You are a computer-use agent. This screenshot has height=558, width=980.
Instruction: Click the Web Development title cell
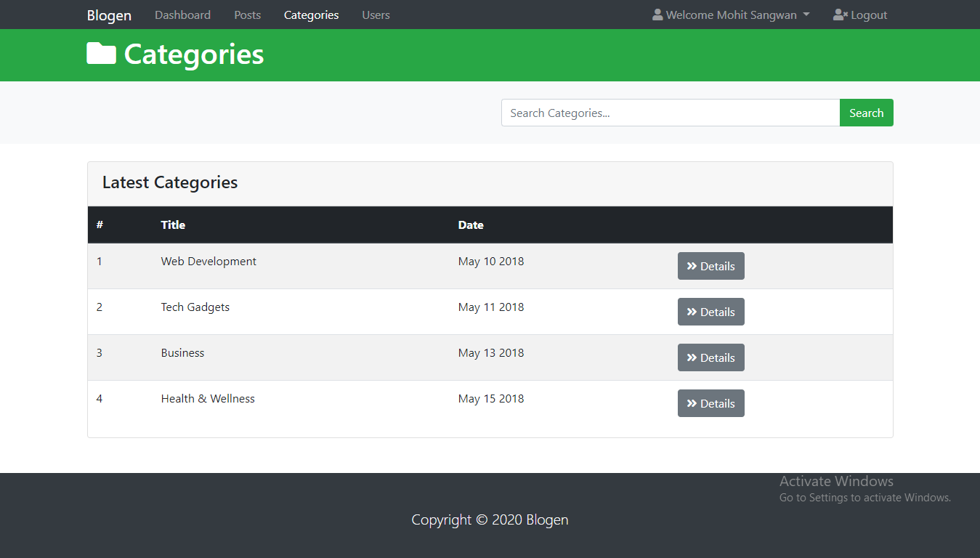(208, 261)
